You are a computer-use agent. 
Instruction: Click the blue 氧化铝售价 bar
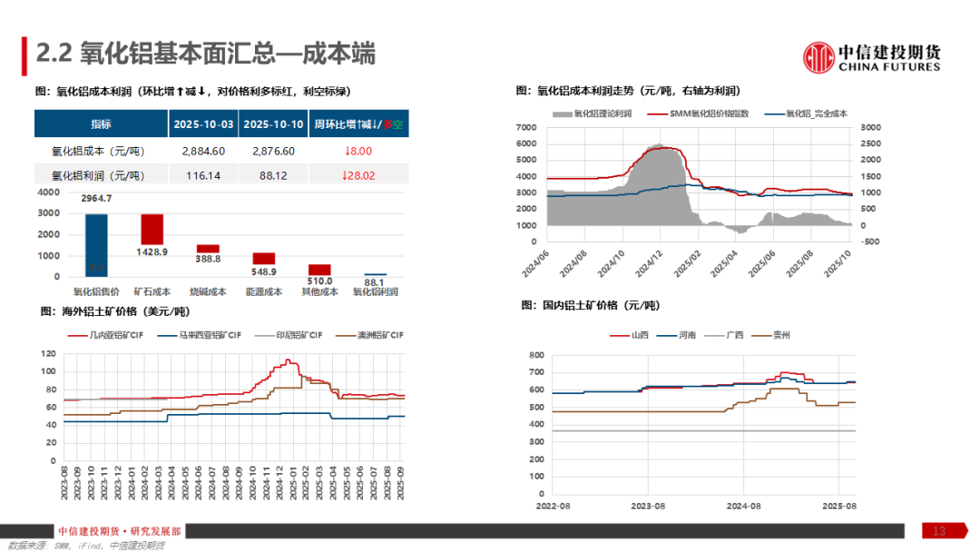click(96, 245)
